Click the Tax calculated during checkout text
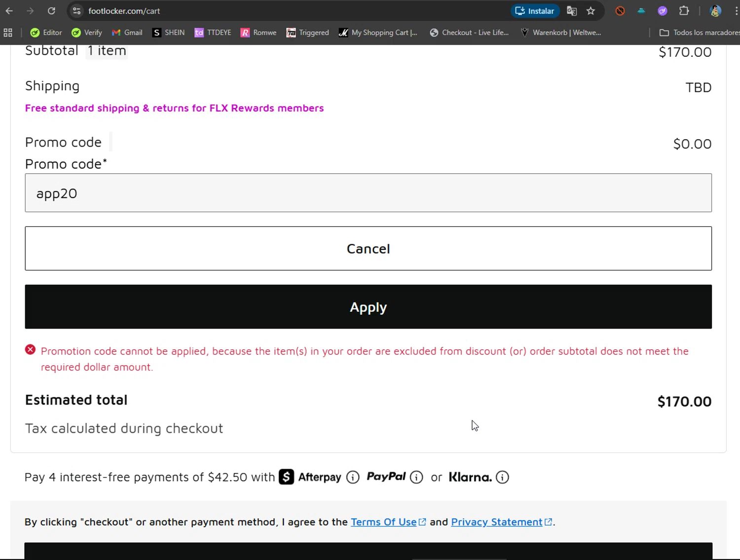This screenshot has height=560, width=740. click(x=124, y=428)
